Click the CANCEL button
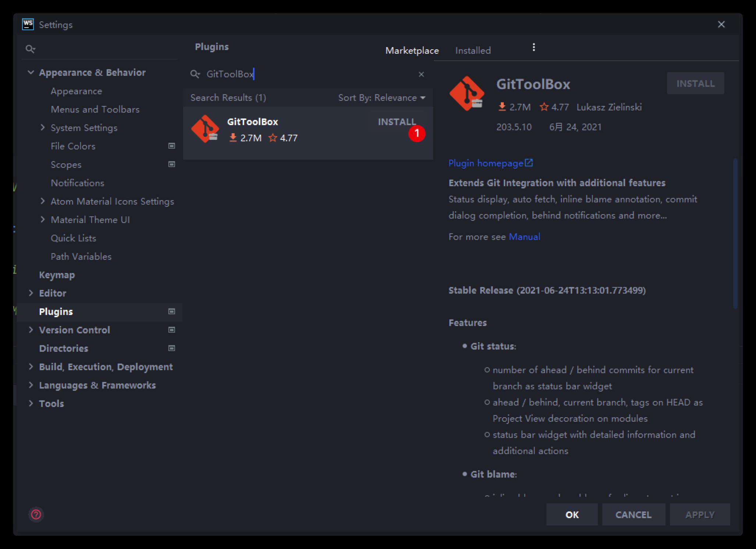Viewport: 756px width, 549px height. (633, 514)
